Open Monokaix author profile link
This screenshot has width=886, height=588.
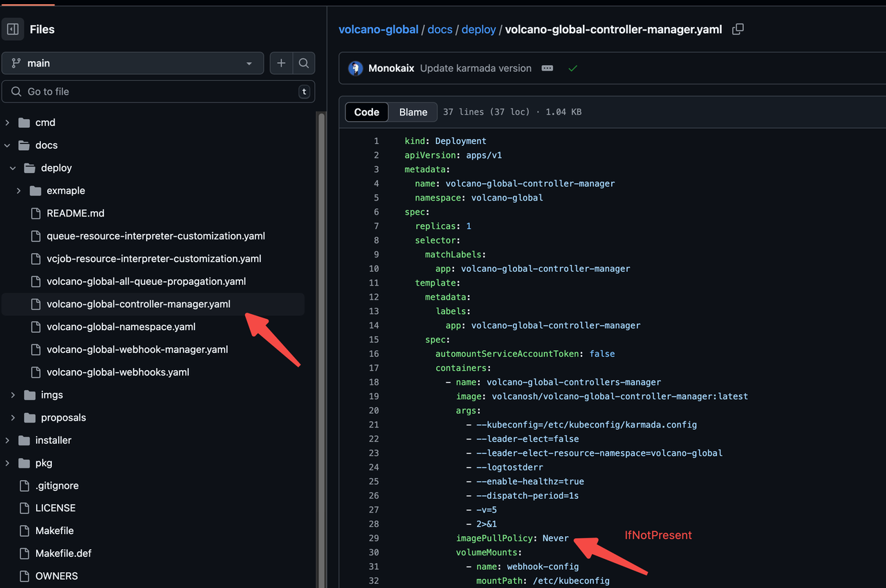[392, 68]
